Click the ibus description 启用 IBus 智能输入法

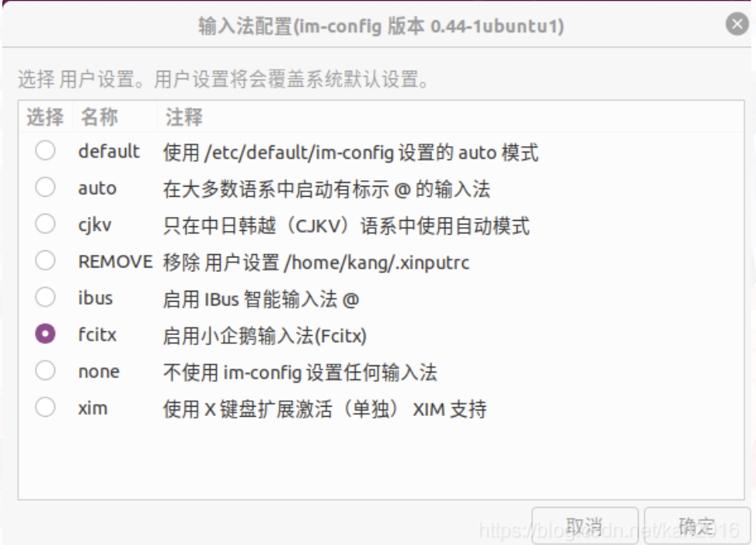[261, 299]
